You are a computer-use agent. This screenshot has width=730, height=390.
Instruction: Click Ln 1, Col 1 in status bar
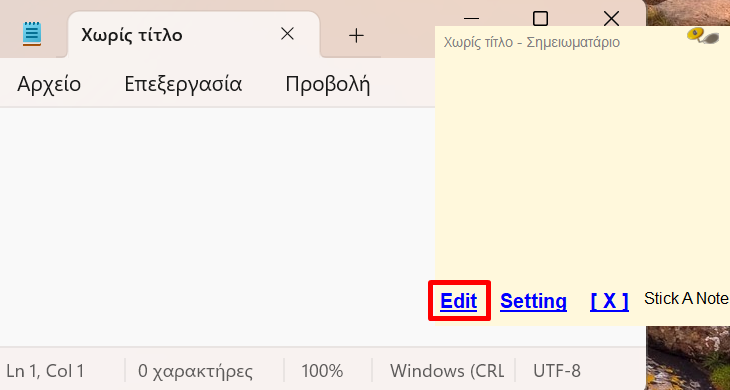(45, 371)
